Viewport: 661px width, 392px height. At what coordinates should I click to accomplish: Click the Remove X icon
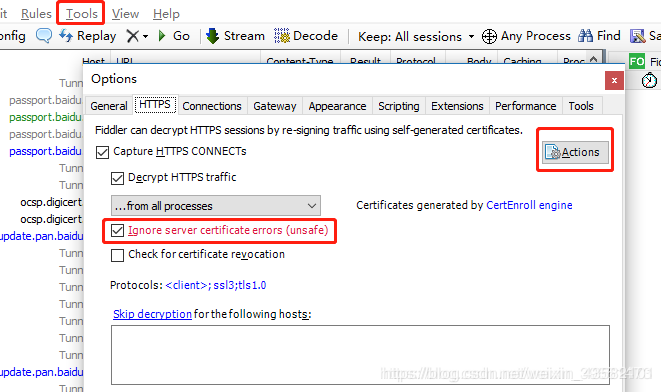point(133,36)
